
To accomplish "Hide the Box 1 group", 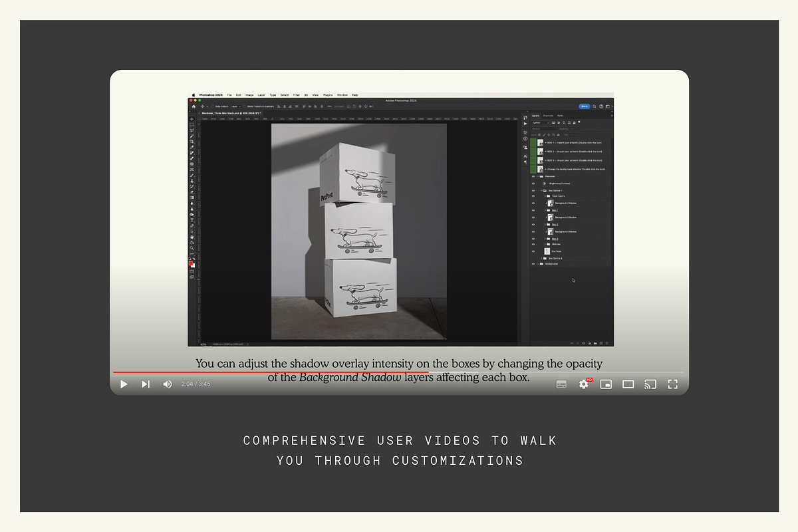I will (533, 210).
